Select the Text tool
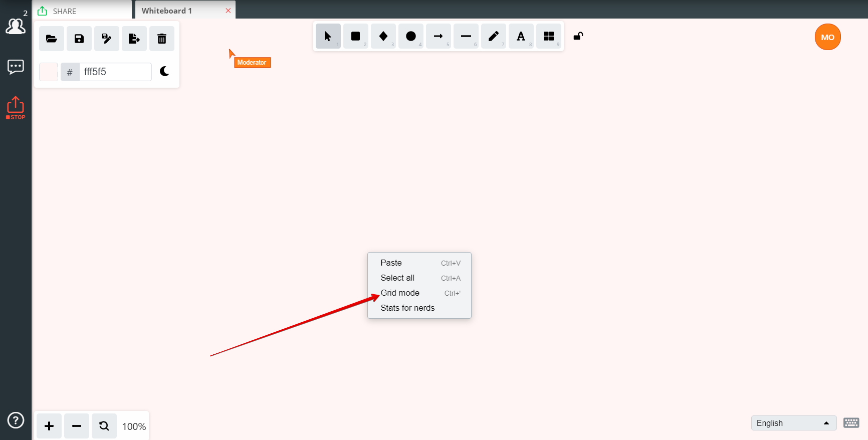 click(x=521, y=36)
